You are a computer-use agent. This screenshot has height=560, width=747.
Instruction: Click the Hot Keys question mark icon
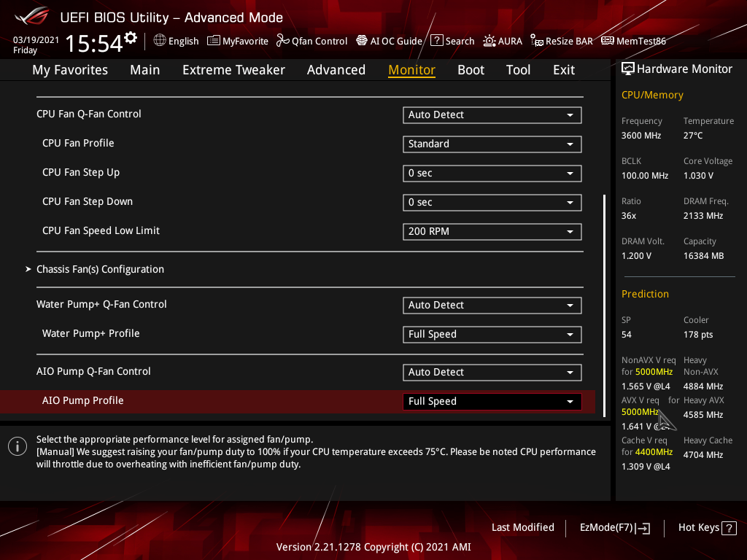[x=729, y=528]
